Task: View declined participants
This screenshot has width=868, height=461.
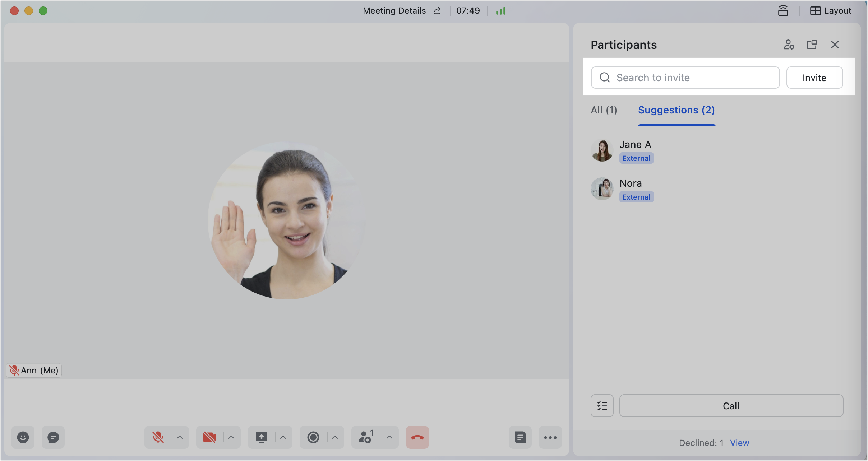Action: pos(739,443)
